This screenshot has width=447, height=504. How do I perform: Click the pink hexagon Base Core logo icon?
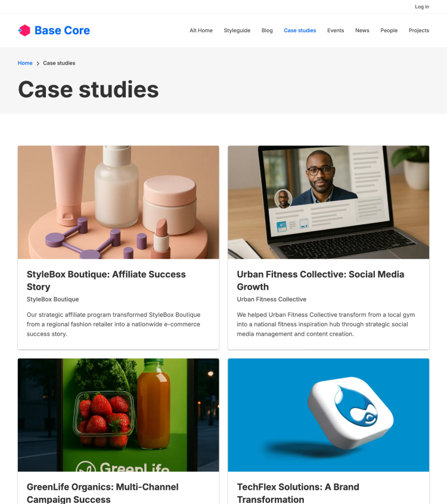[x=24, y=30]
